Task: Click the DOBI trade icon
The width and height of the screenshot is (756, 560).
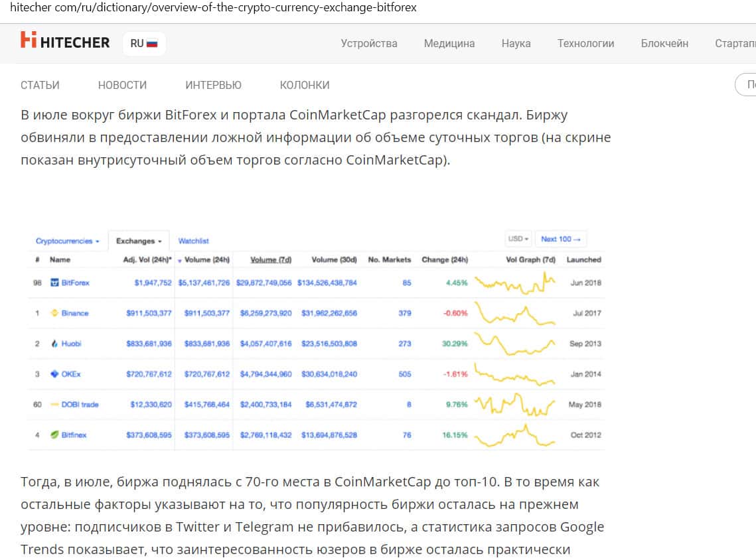Action: tap(55, 405)
